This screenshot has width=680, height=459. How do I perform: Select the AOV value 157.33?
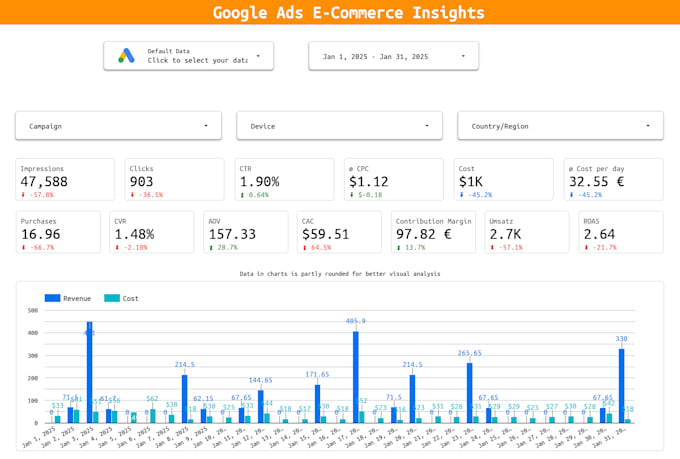pyautogui.click(x=232, y=234)
